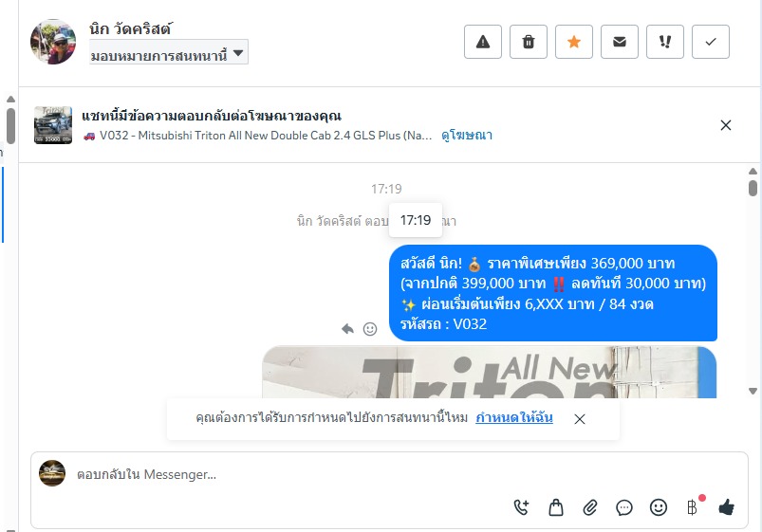Open the ดูโฆษณา link

pos(467,136)
